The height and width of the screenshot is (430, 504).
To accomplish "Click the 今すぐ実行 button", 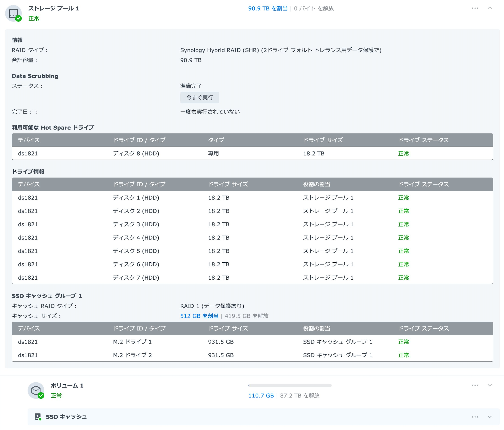I will click(199, 97).
